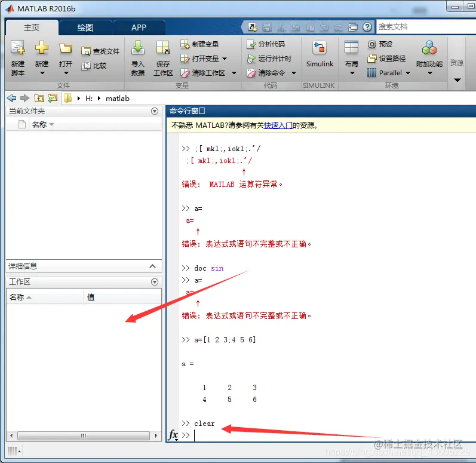Click the back navigation arrow
The width and height of the screenshot is (476, 463).
pyautogui.click(x=11, y=98)
